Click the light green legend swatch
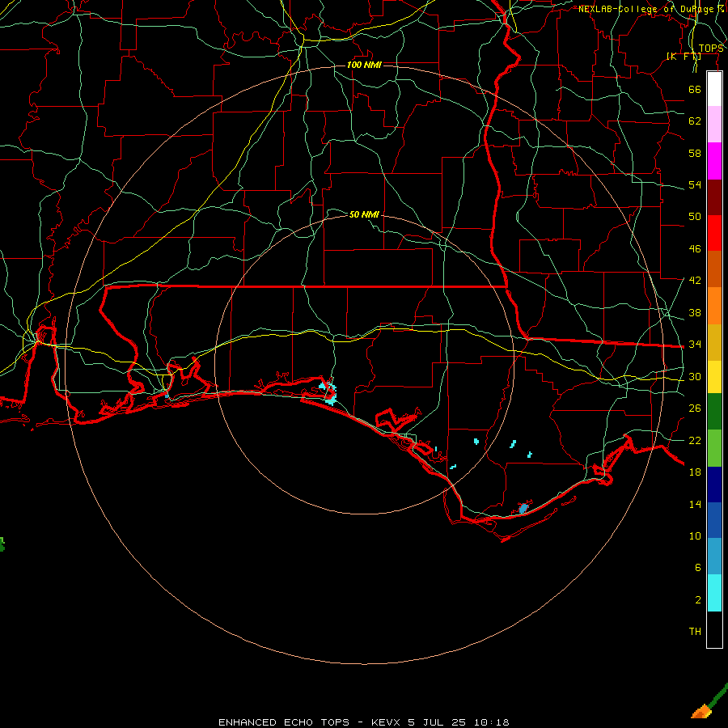The width and height of the screenshot is (728, 728). click(714, 448)
